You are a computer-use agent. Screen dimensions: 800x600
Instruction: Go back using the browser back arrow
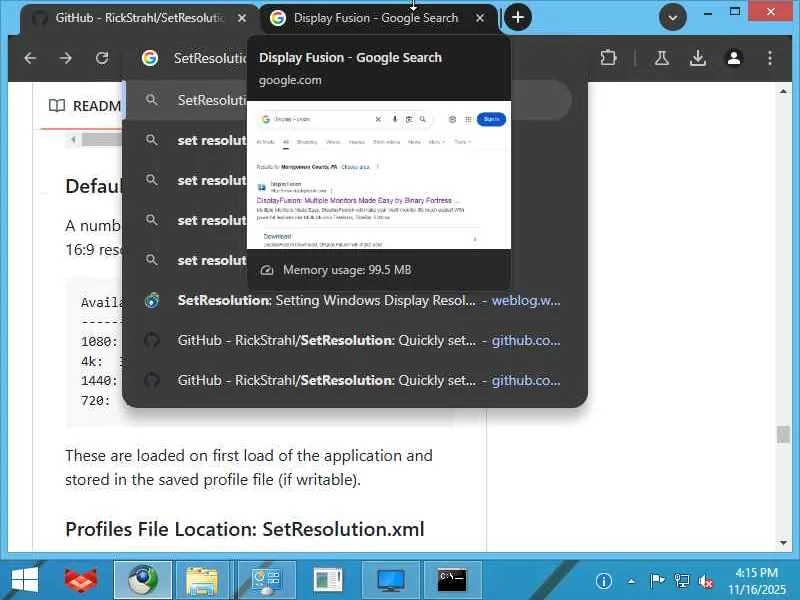30,58
